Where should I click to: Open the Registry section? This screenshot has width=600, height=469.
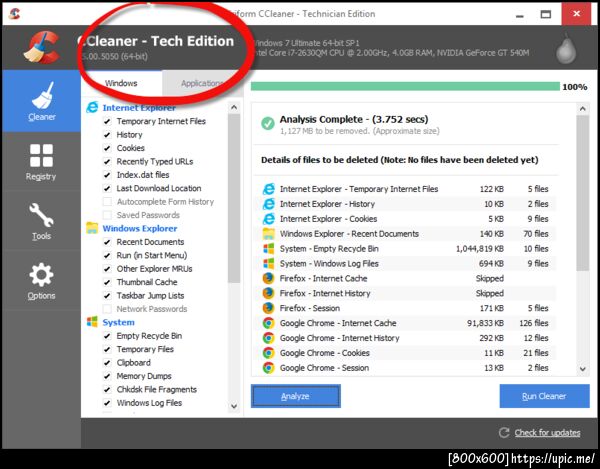coord(41,161)
